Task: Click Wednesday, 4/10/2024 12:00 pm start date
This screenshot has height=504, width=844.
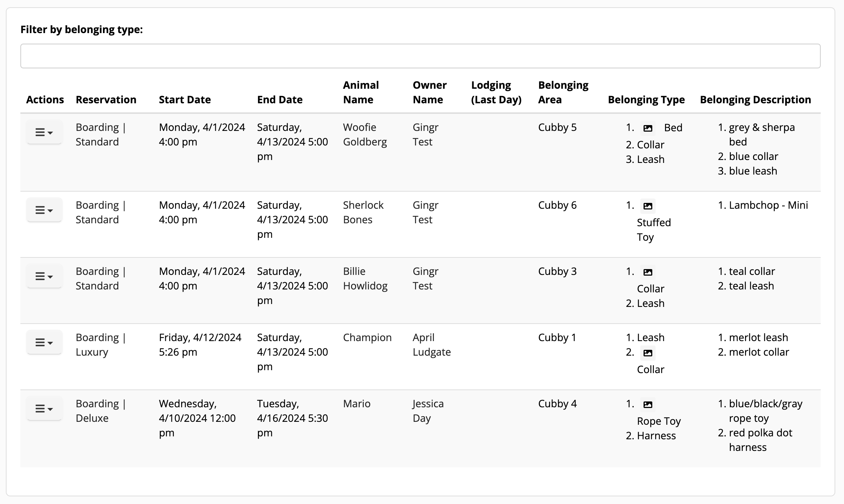Action: pos(197,418)
